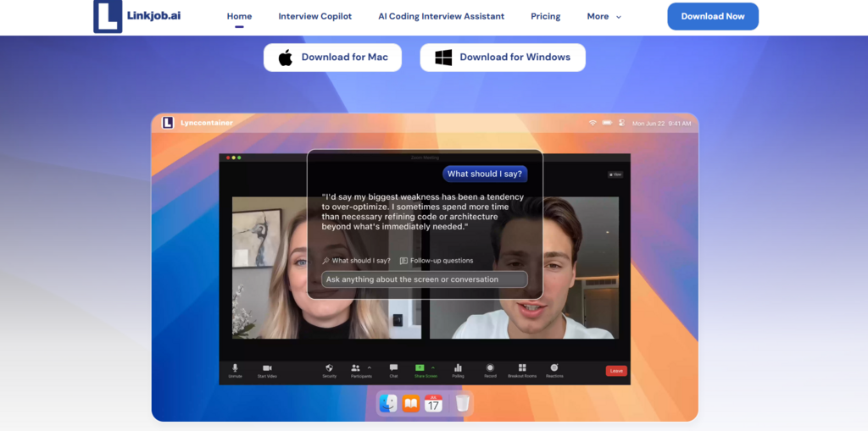
Task: Click the Unmute microphone icon
Action: click(236, 368)
